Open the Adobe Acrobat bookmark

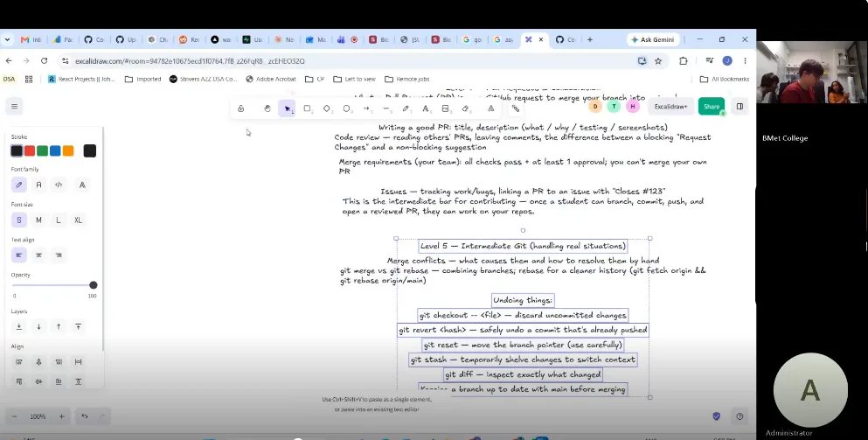271,80
